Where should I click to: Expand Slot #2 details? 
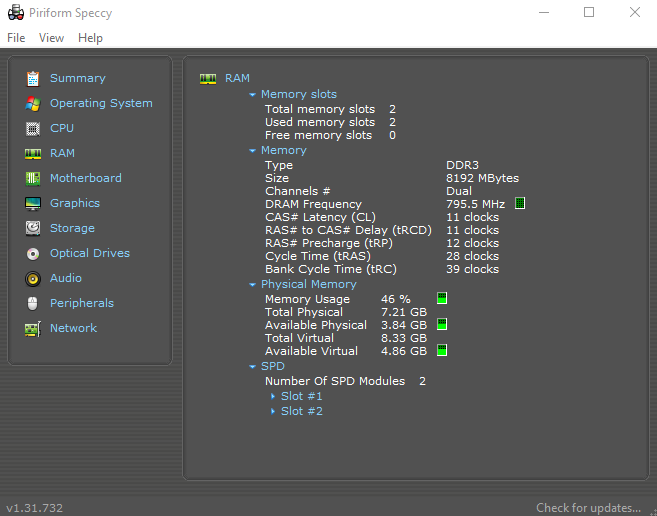coord(273,411)
